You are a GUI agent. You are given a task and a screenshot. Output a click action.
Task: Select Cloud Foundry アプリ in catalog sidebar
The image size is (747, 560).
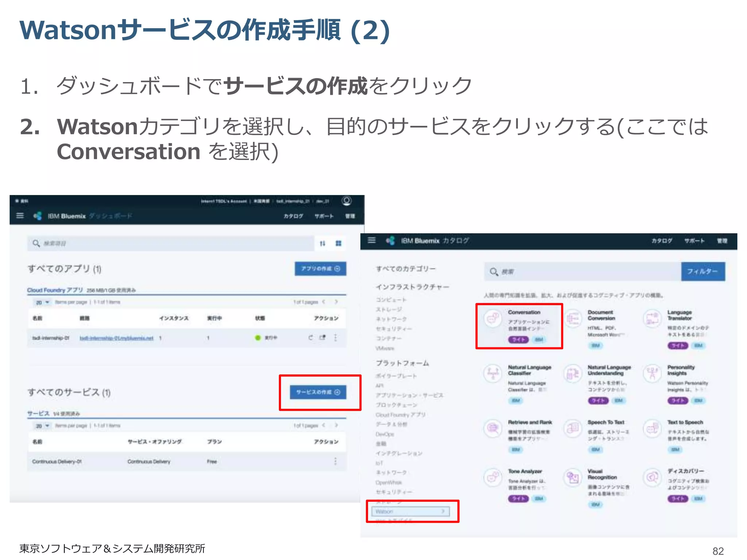[400, 415]
